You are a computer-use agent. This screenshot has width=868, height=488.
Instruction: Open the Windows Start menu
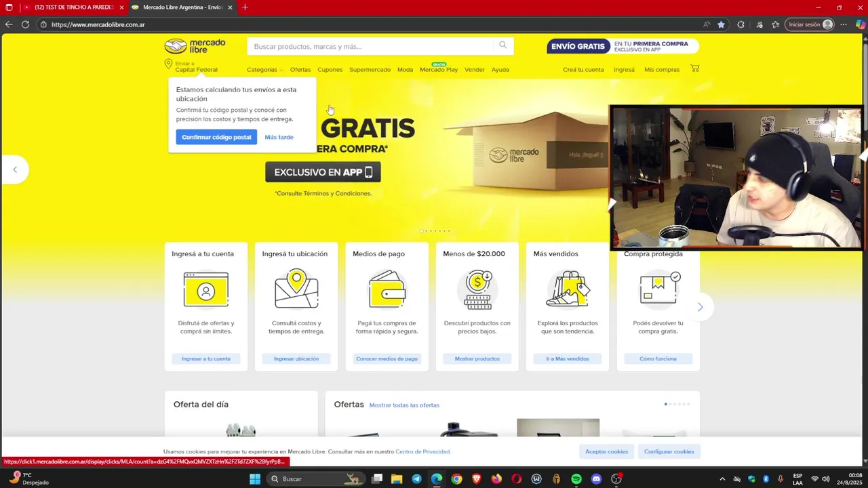(x=255, y=479)
